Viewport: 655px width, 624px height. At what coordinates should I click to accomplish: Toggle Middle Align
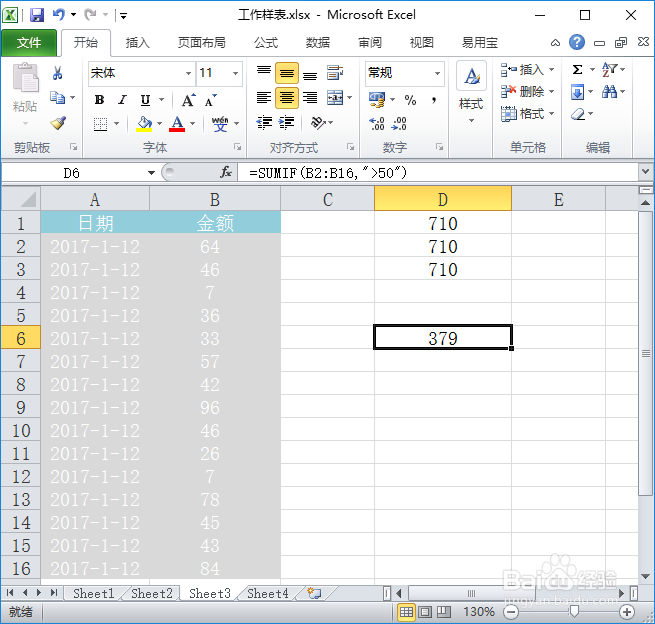point(287,74)
